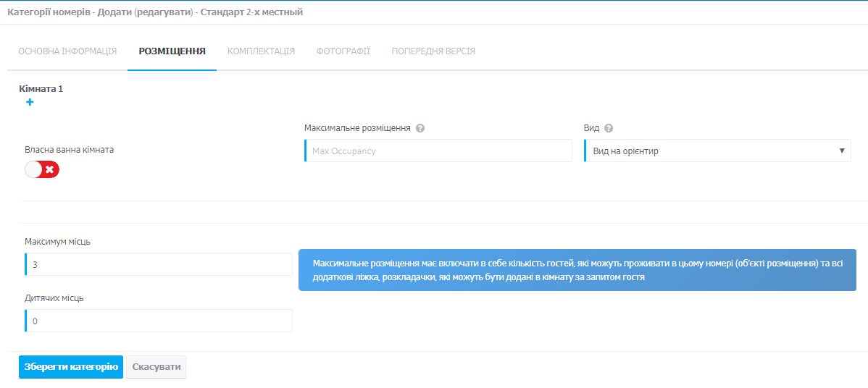This screenshot has height=388, width=868.
Task: Click the Кімната 1 heading
Action: point(41,88)
